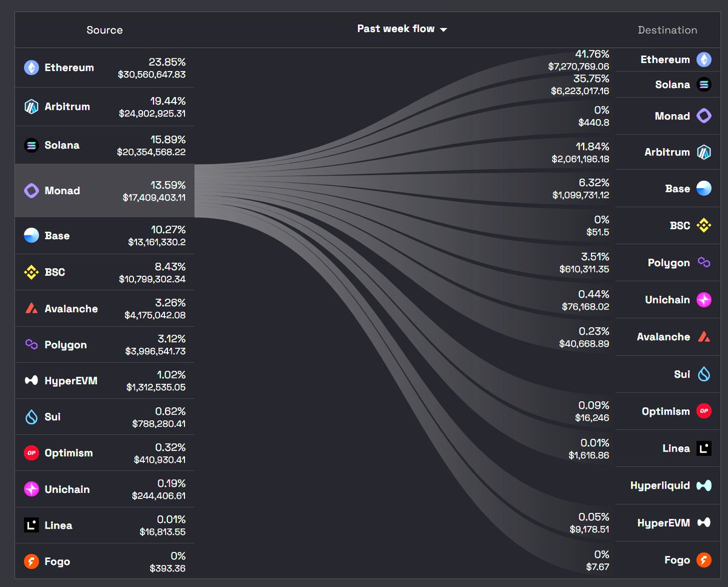Click BSC source value $10,799,302.34
728x587 pixels.
click(x=152, y=279)
